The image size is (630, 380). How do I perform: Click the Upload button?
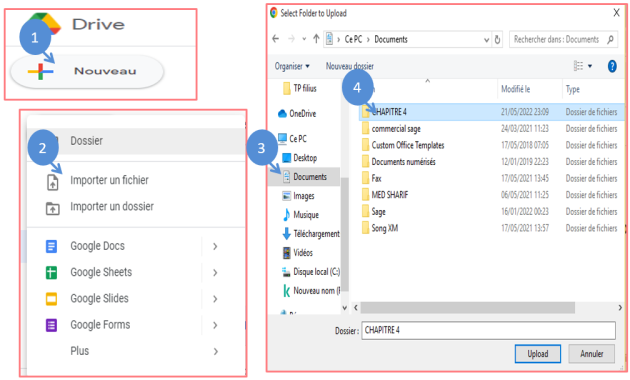click(538, 354)
